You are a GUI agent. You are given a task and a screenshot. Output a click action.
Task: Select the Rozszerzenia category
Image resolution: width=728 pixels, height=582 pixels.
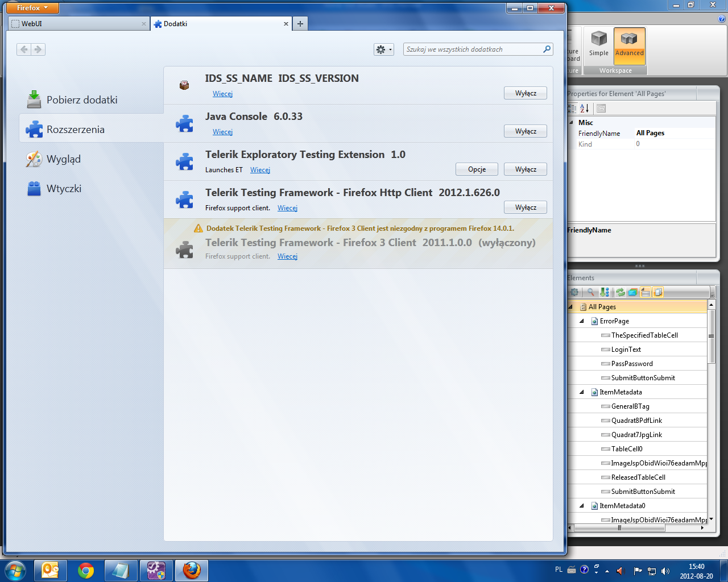(x=91, y=130)
